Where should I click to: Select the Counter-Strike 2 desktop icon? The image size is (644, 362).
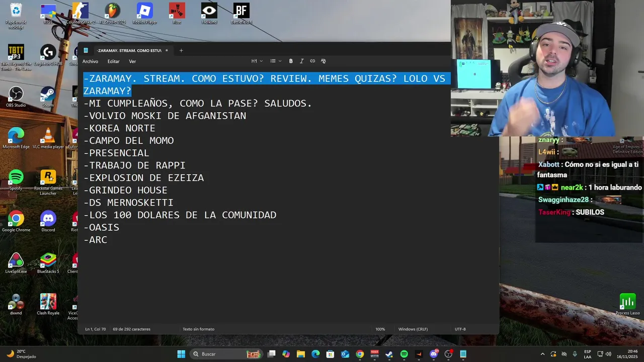pyautogui.click(x=80, y=14)
